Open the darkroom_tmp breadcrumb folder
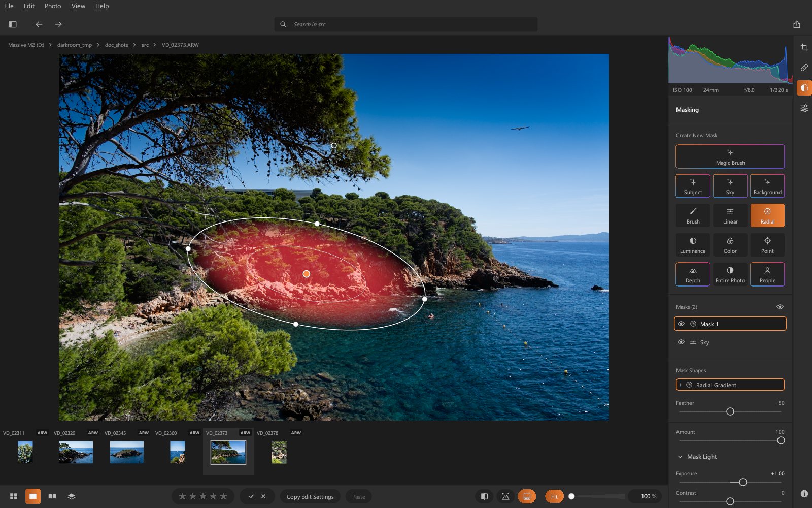812x508 pixels. 75,45
